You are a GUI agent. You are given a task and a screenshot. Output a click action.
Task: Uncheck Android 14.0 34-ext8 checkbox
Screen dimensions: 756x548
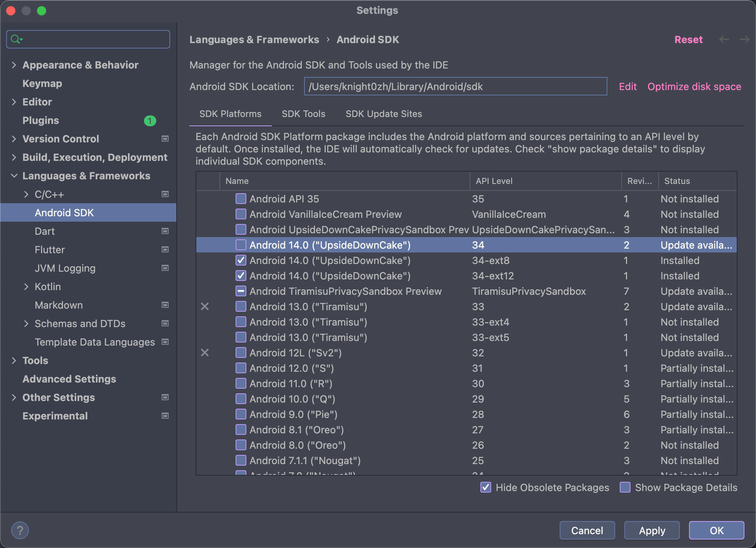241,260
